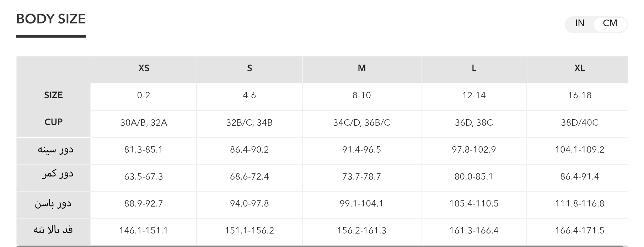
Task: Click the SIZE row label
Action: tap(53, 95)
